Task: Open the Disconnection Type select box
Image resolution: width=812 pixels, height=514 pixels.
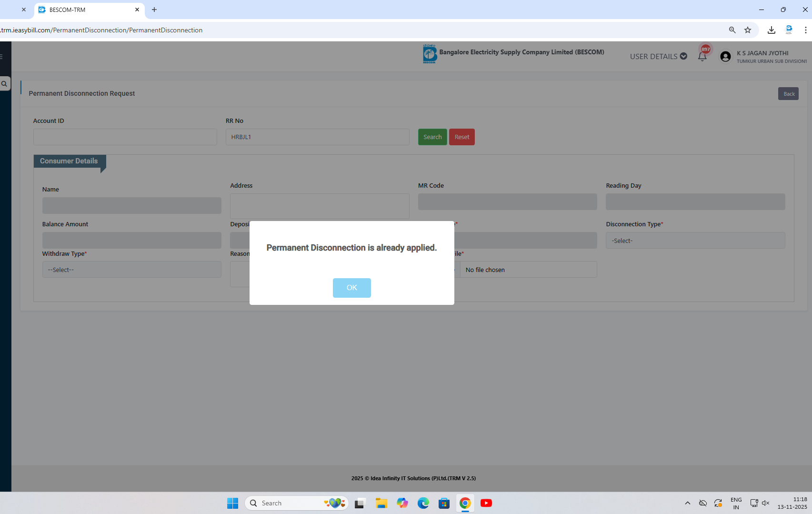Action: (695, 241)
